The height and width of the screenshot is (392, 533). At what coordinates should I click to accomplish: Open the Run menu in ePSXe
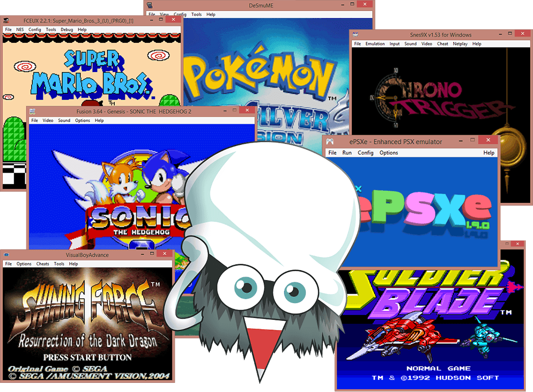tap(346, 152)
